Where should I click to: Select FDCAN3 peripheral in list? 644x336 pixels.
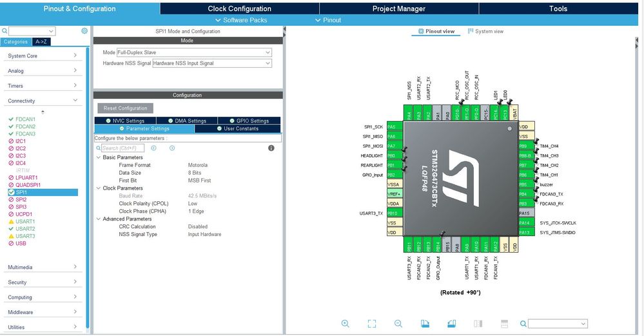(26, 134)
